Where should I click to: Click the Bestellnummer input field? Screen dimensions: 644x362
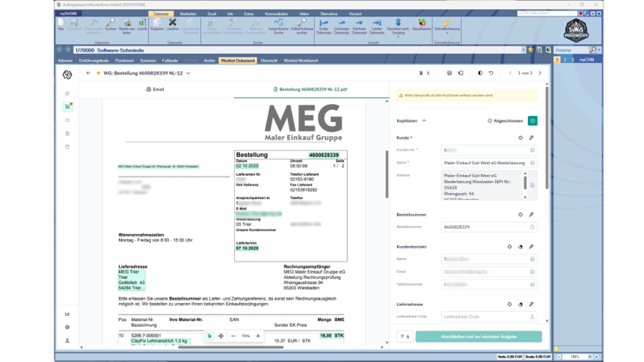485,227
